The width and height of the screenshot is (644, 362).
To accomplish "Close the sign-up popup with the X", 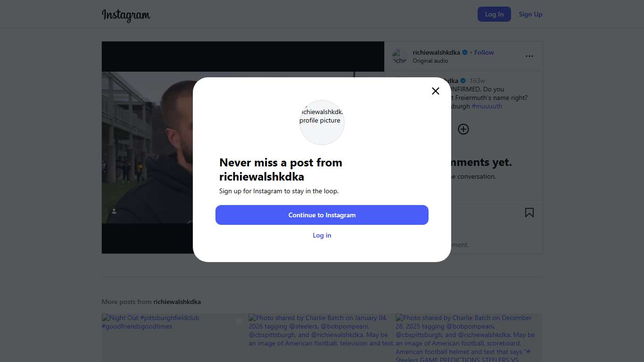I will click(x=436, y=91).
